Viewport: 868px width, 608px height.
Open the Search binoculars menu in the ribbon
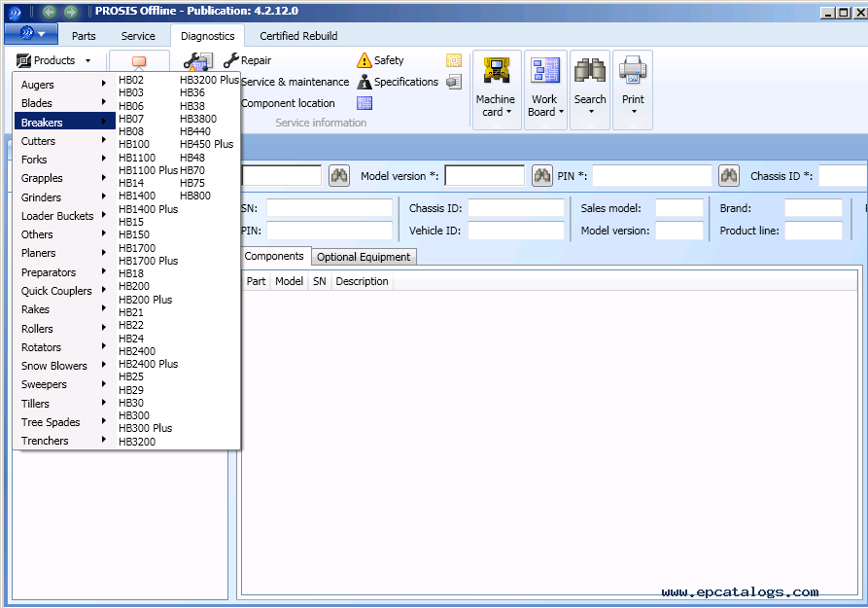click(590, 89)
